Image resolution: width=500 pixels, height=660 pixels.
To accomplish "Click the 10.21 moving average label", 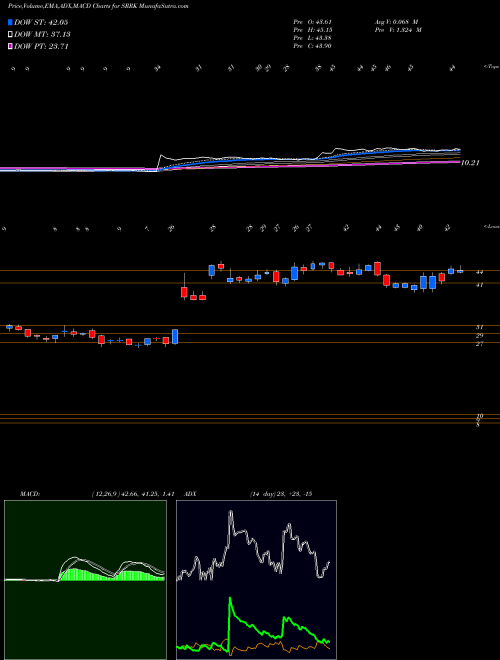I will 470,162.
